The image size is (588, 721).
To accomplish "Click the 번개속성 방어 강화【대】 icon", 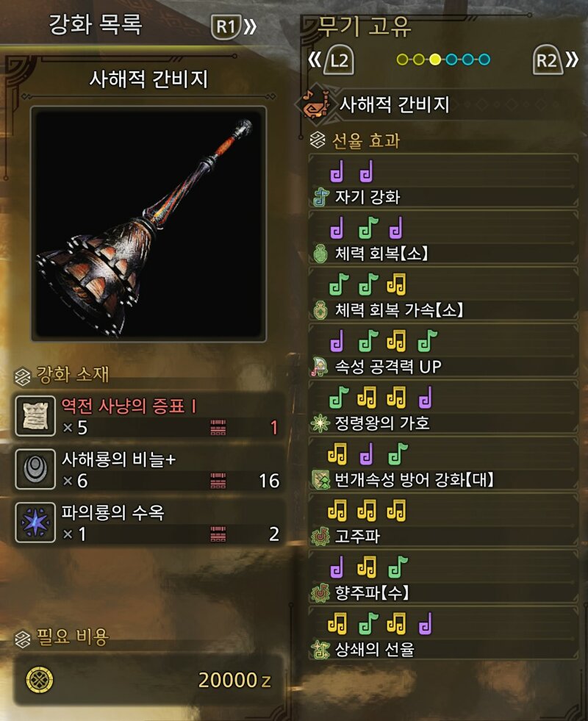I will click(320, 480).
